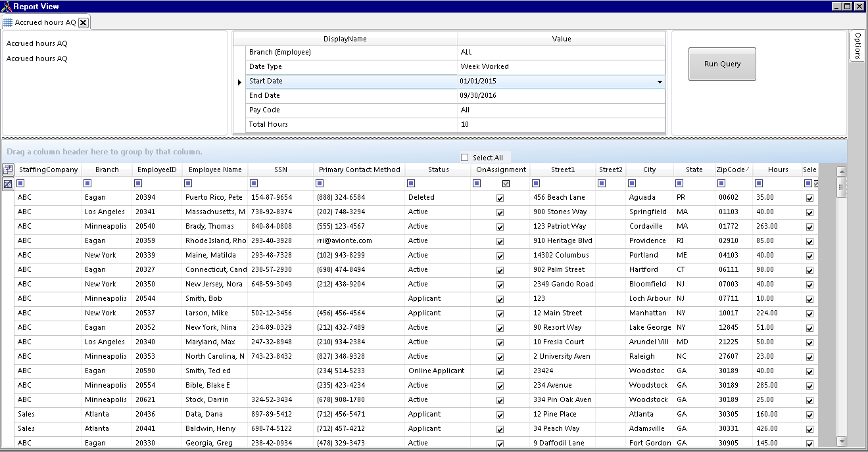
Task: Click State filter operator icon
Action: pyautogui.click(x=679, y=184)
